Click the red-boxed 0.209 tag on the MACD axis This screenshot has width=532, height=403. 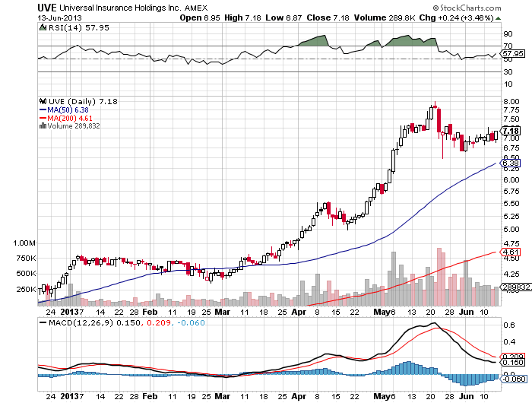coord(513,357)
